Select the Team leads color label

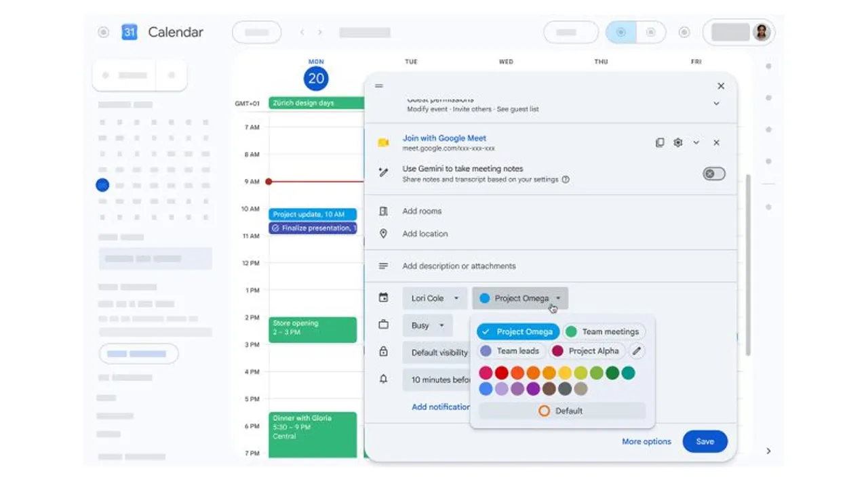point(511,351)
